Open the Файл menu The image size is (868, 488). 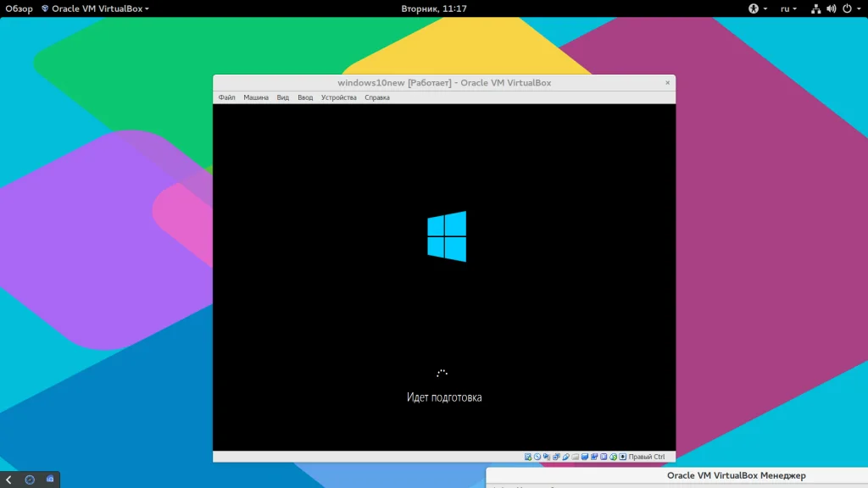pyautogui.click(x=226, y=97)
